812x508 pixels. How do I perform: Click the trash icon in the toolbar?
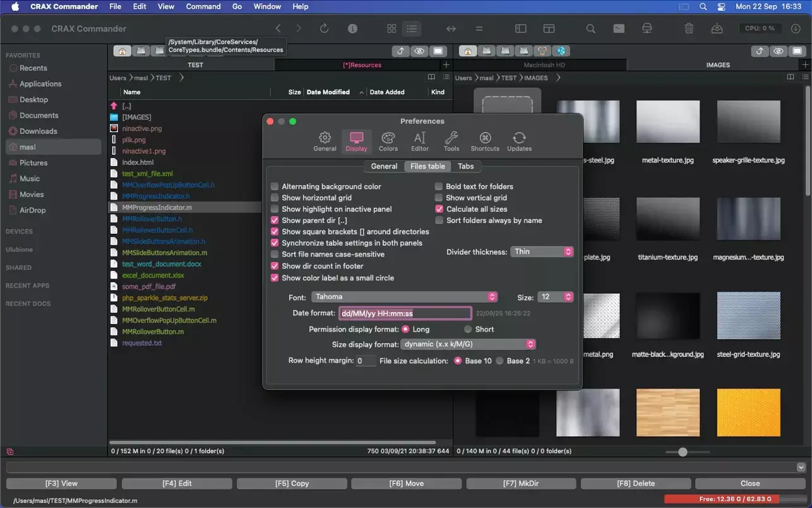[689, 28]
